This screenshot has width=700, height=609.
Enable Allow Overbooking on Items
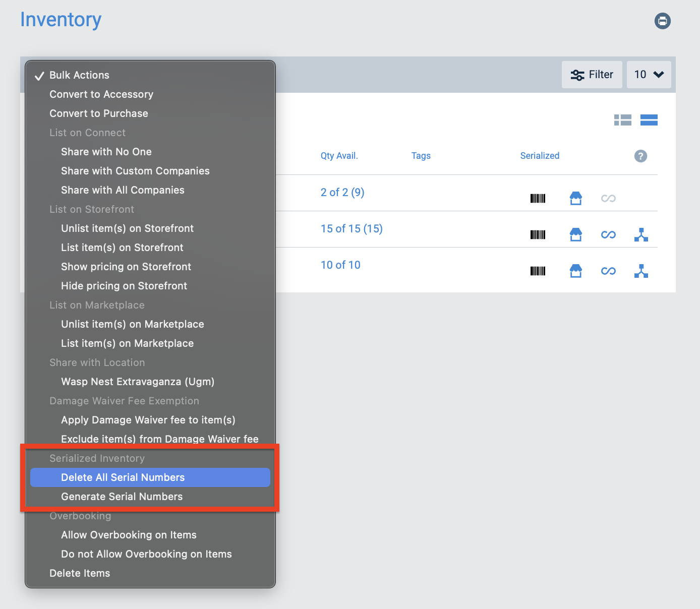[x=129, y=535]
